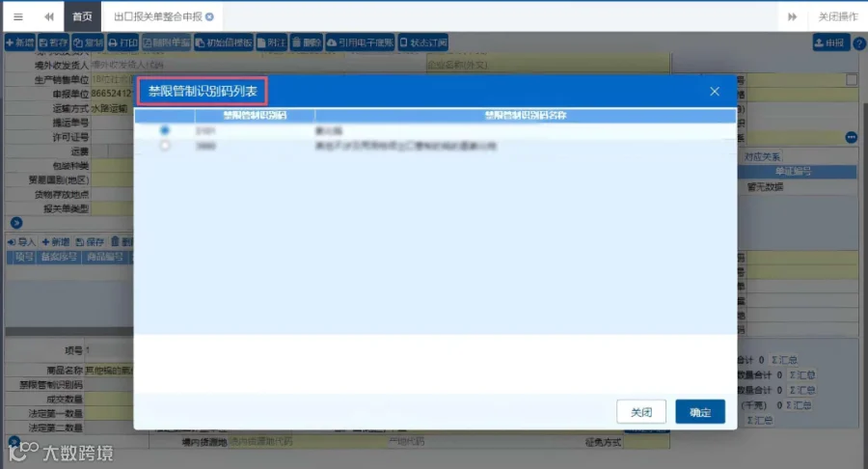Click the 确定 button

[700, 412]
